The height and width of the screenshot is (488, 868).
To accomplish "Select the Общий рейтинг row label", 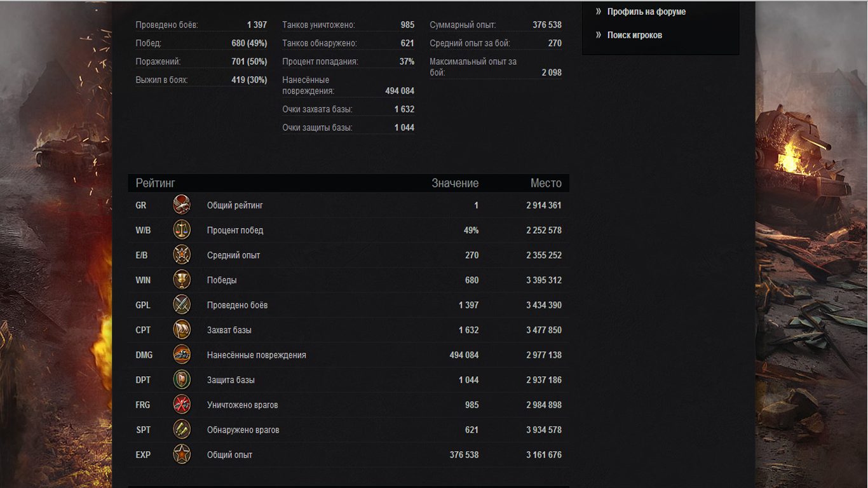I will pyautogui.click(x=234, y=205).
